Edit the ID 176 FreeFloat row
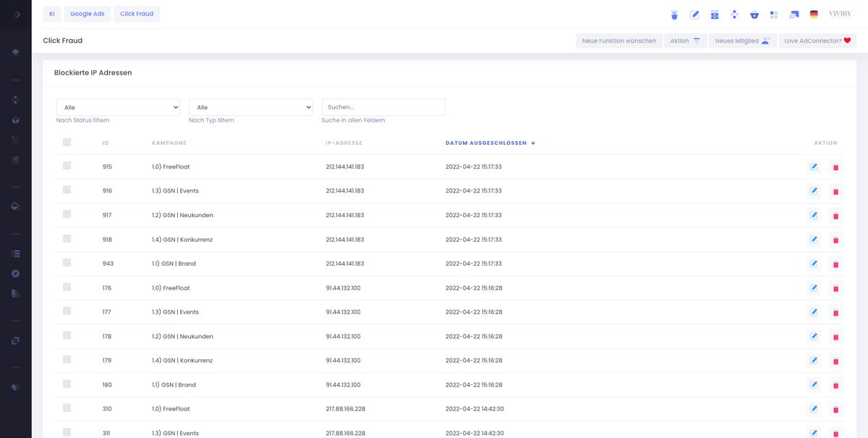868x438 pixels. tap(814, 287)
